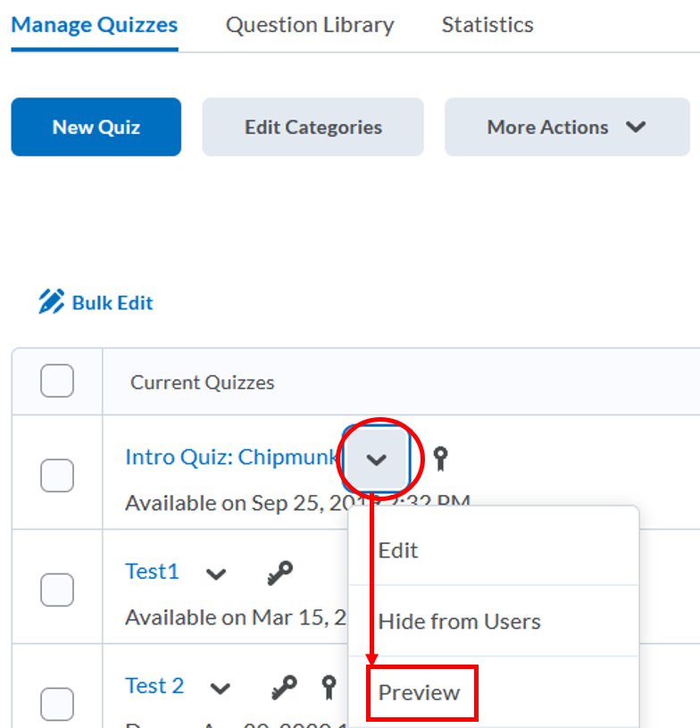Image resolution: width=700 pixels, height=728 pixels.
Task: Collapse the Intro Quiz context menu chevron
Action: coord(377,459)
